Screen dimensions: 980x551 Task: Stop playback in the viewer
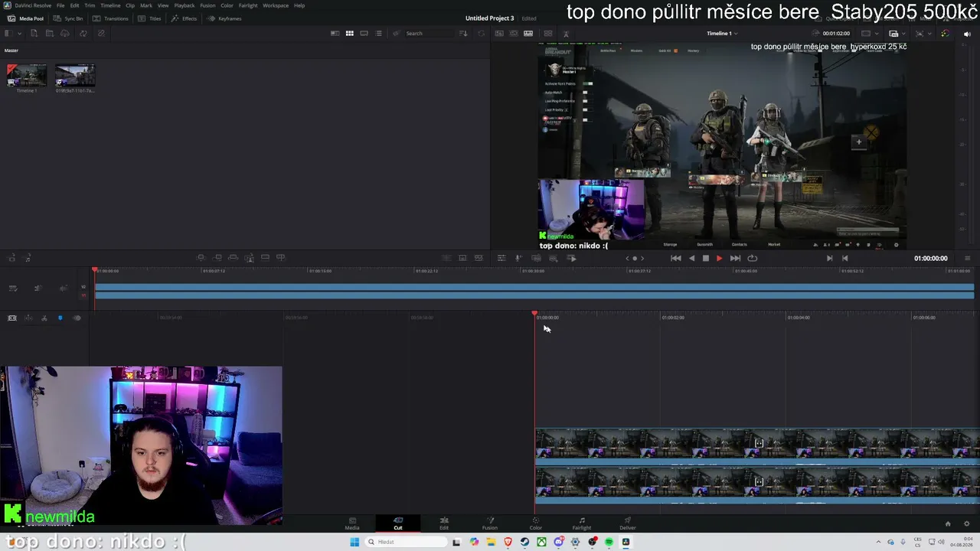[706, 259]
